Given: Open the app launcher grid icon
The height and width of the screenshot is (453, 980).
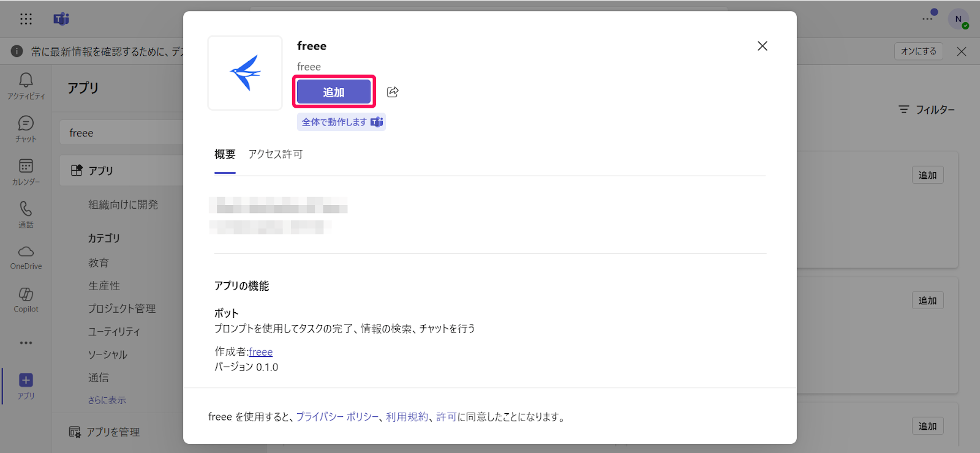Looking at the screenshot, I should (26, 19).
